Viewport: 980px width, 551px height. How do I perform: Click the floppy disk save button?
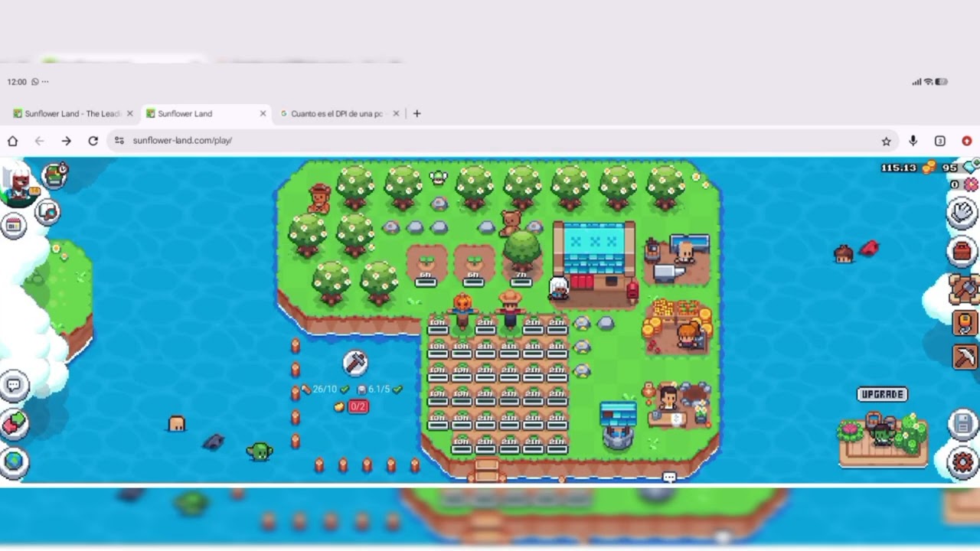[962, 423]
